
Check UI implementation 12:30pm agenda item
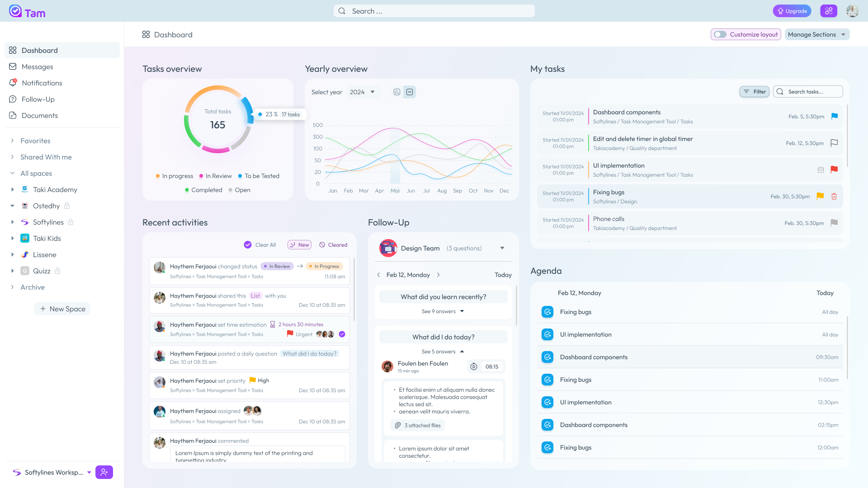[547, 402]
